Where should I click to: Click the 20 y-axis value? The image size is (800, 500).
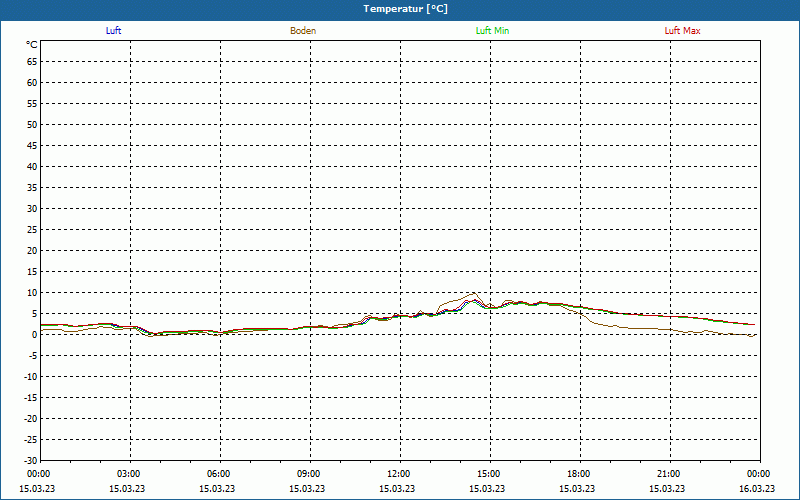coord(32,251)
